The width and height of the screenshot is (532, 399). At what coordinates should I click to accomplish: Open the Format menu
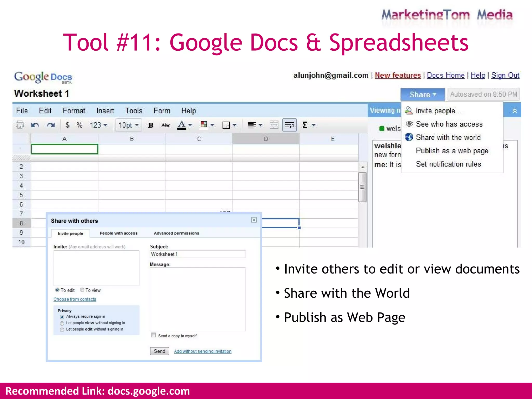click(x=74, y=111)
